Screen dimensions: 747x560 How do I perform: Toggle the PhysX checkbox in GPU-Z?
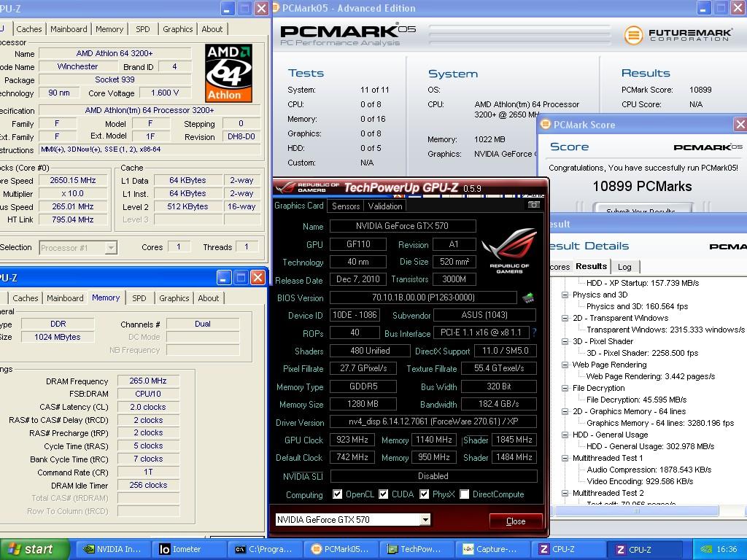pyautogui.click(x=424, y=494)
